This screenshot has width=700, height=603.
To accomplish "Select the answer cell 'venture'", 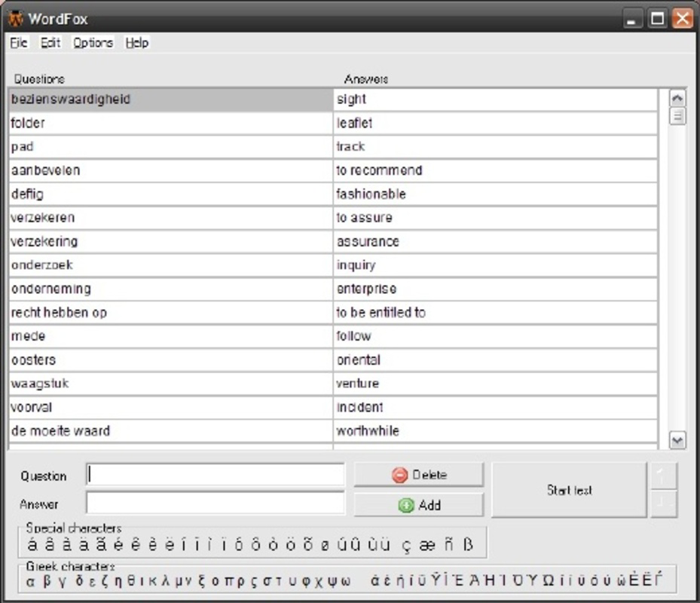I will [496, 383].
